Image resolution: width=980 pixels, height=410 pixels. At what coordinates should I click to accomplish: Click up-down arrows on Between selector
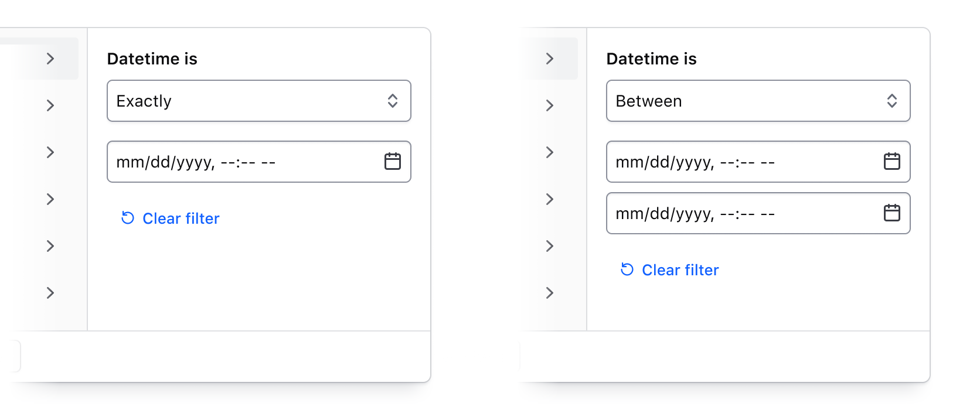click(891, 101)
